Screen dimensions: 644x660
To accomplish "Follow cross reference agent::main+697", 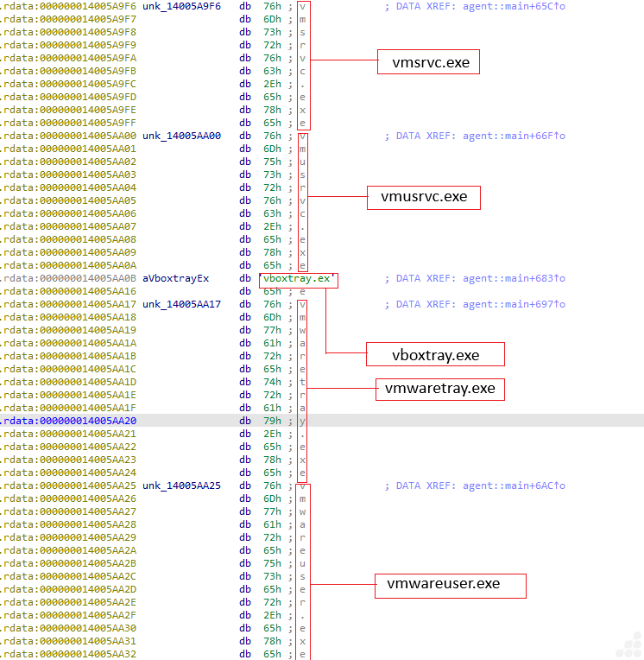I will 514,304.
